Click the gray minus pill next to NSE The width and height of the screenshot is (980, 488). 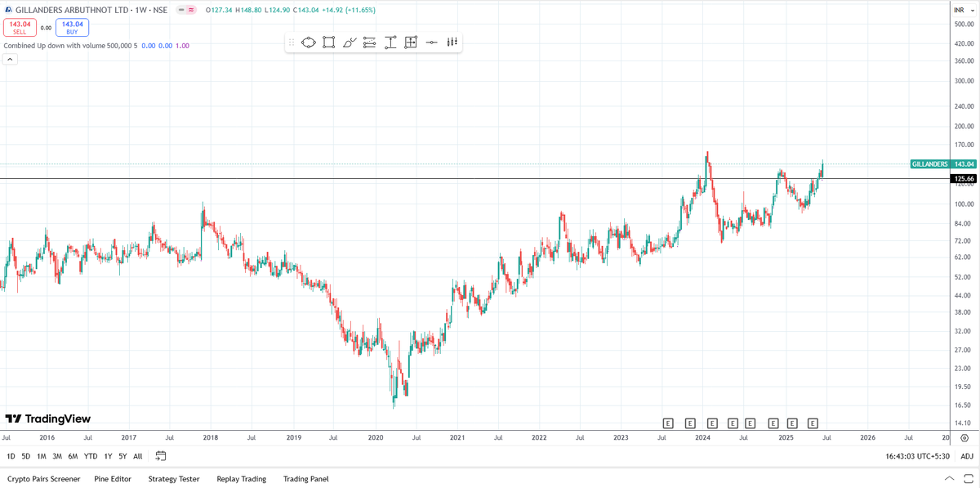click(x=180, y=10)
